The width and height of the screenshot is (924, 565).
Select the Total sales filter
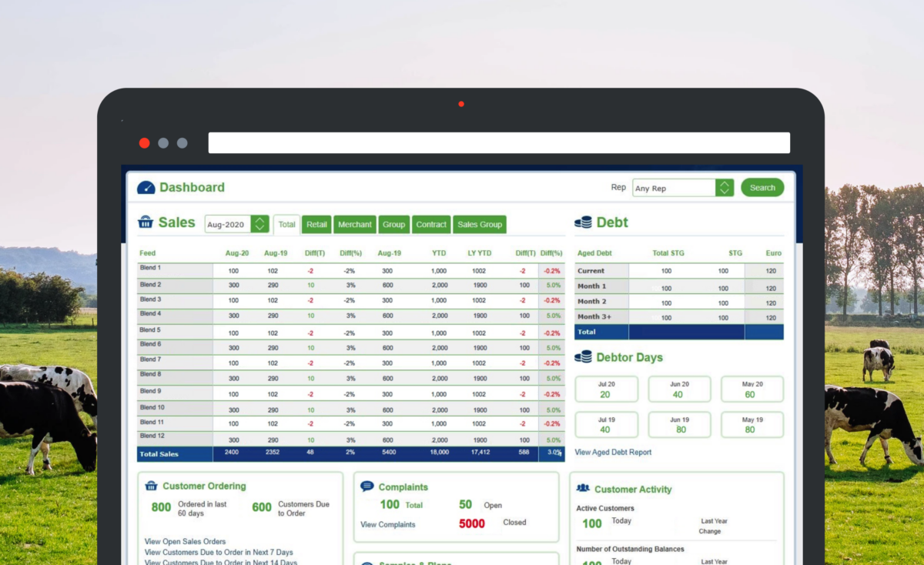[x=286, y=224]
